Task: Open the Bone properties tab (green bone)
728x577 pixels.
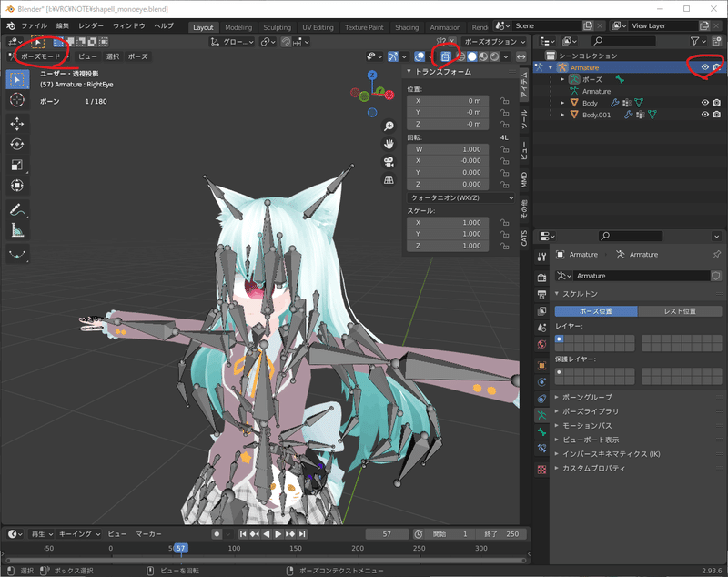Action: point(541,431)
